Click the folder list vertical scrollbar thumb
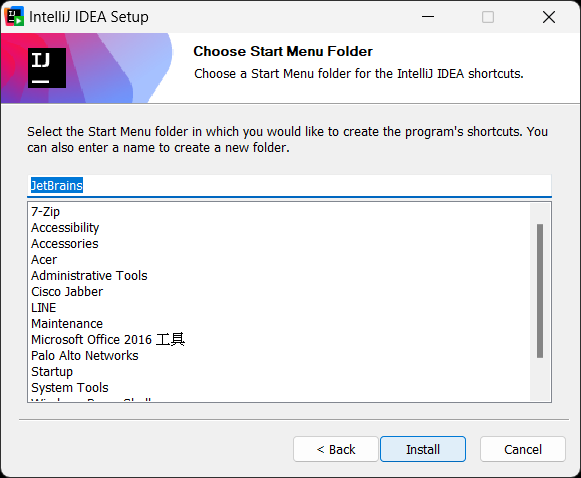Image resolution: width=581 pixels, height=478 pixels. point(540,291)
